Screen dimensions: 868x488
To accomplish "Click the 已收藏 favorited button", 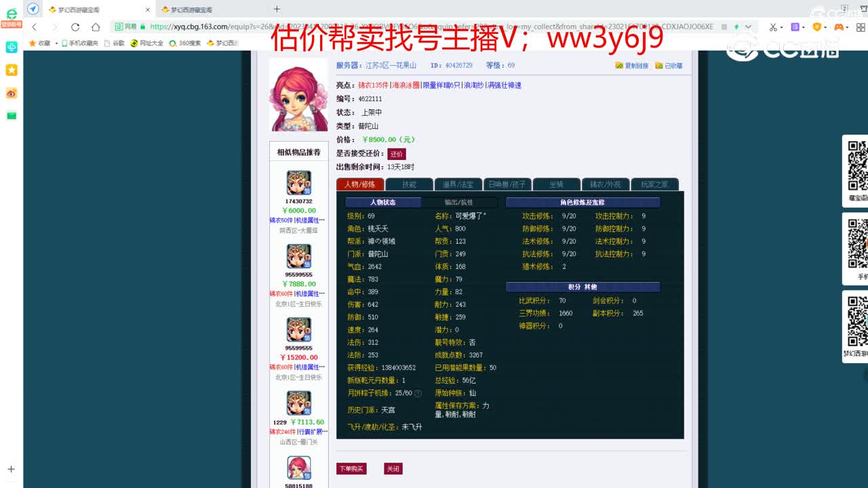I will (669, 66).
